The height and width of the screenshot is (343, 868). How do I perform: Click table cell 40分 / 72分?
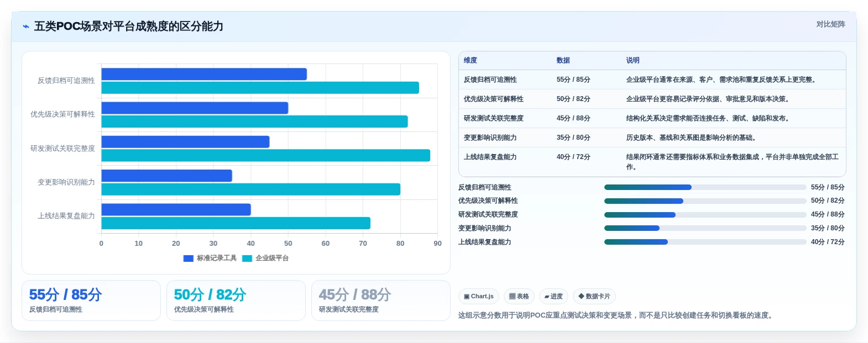[573, 157]
